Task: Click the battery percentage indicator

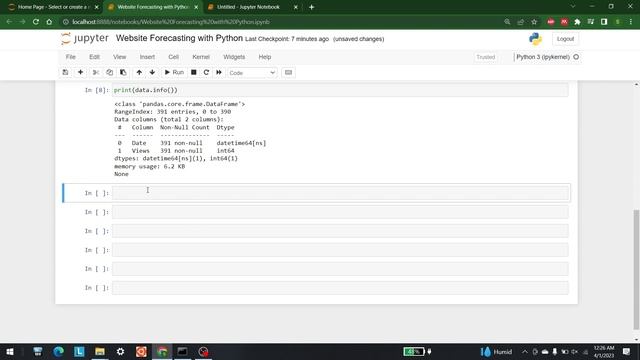Action: (x=414, y=351)
